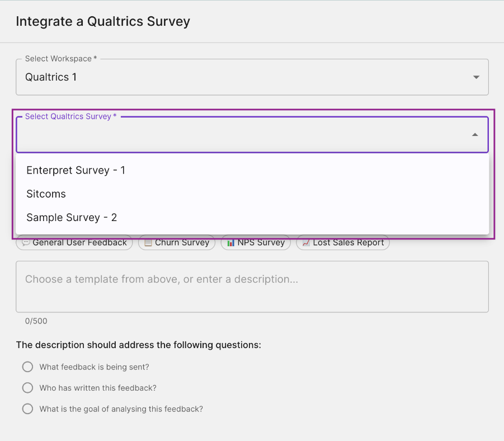Focus the description text area
The image size is (504, 441).
252,287
